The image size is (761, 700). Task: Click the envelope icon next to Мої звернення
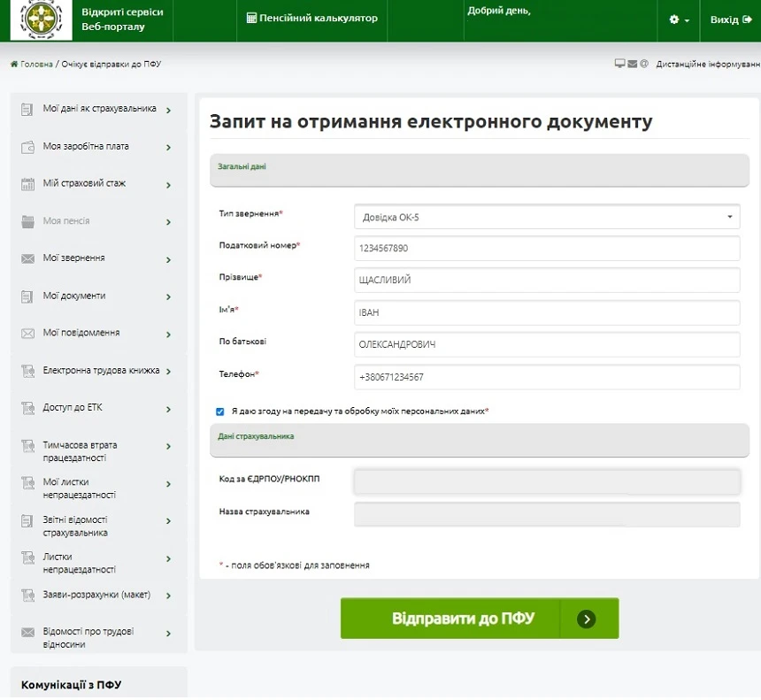coord(27,258)
